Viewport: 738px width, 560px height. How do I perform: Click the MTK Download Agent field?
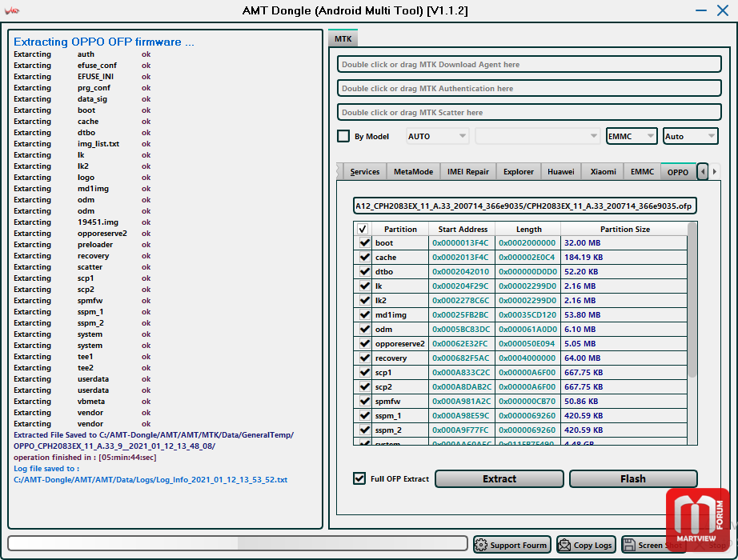click(529, 65)
